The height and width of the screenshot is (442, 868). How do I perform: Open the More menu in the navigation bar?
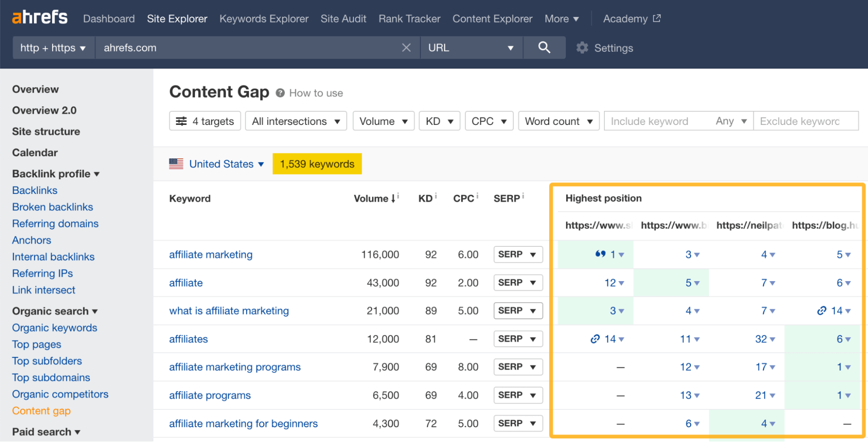(561, 19)
